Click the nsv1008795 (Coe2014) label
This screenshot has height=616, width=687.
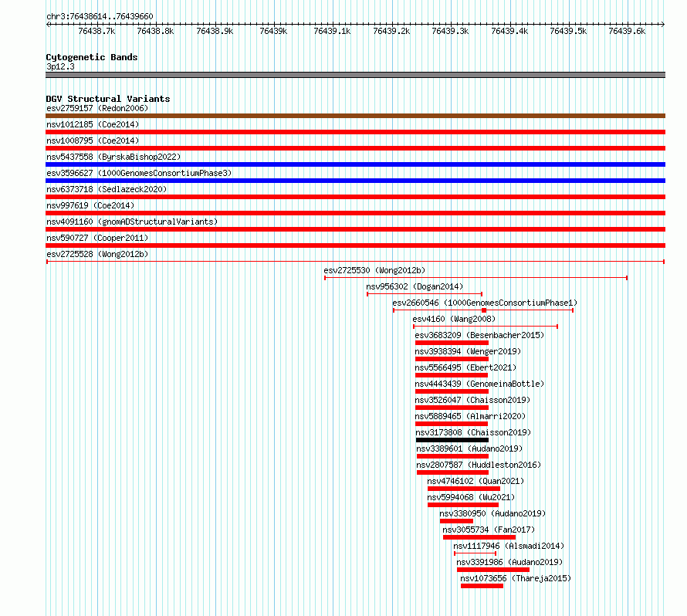[93, 140]
